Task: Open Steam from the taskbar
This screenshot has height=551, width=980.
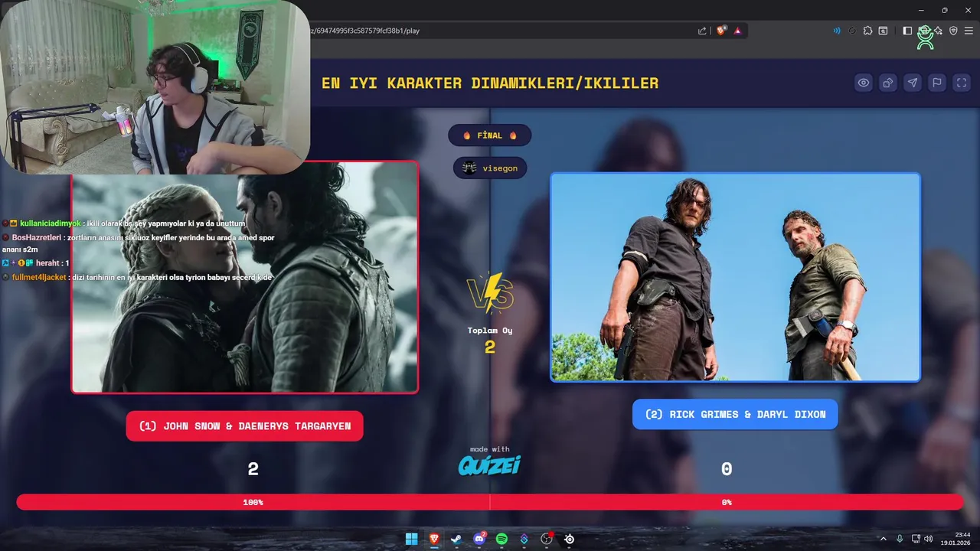Action: pyautogui.click(x=456, y=539)
